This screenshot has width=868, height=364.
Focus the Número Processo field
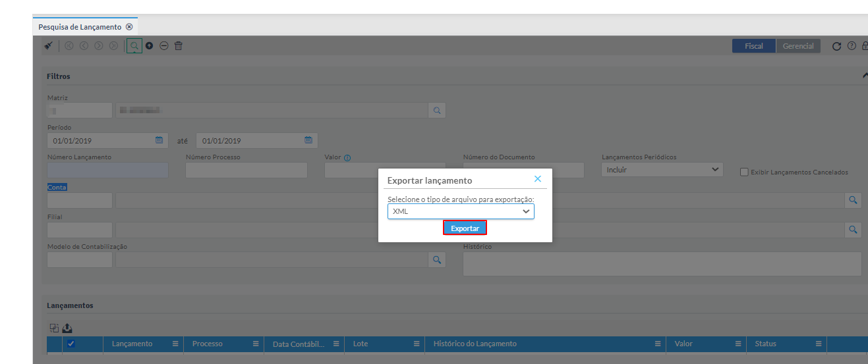point(246,170)
